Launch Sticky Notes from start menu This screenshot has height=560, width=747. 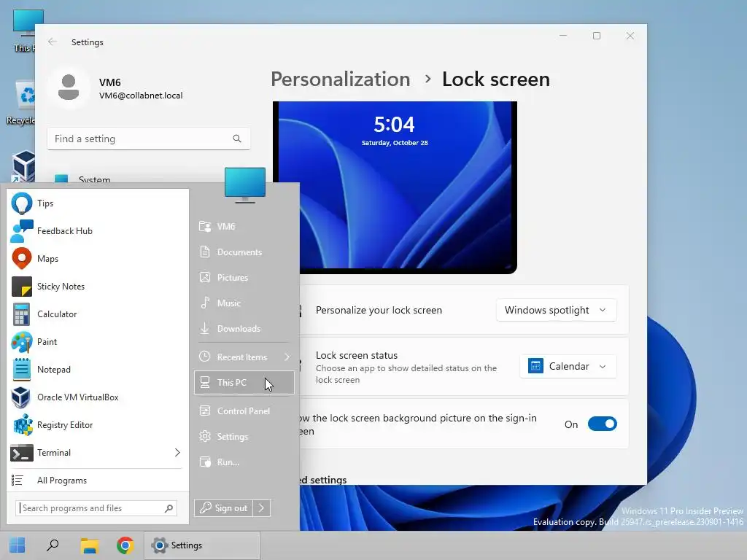(97, 286)
